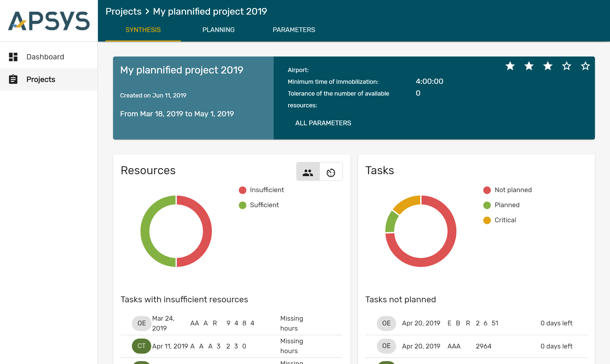This screenshot has width=610, height=364.
Task: Click ALL PARAMETERS button
Action: click(x=323, y=123)
